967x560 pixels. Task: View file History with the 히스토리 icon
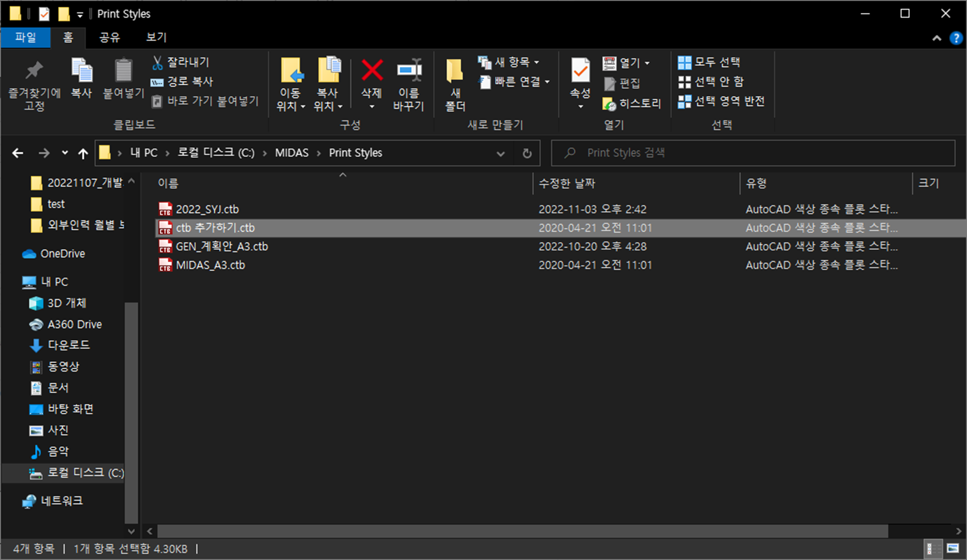click(x=631, y=104)
